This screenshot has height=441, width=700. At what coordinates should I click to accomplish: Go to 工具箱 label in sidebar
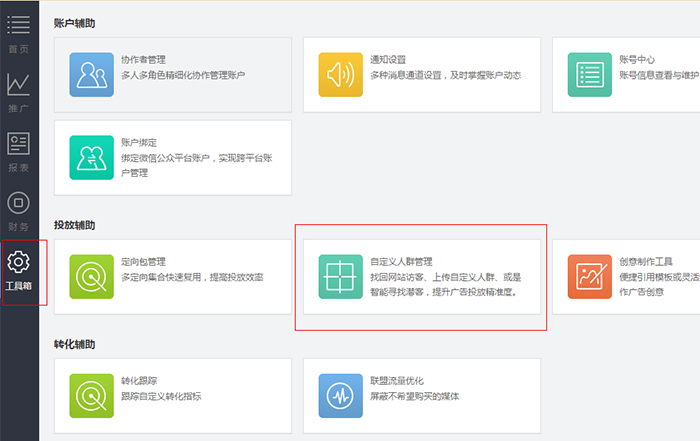click(18, 286)
